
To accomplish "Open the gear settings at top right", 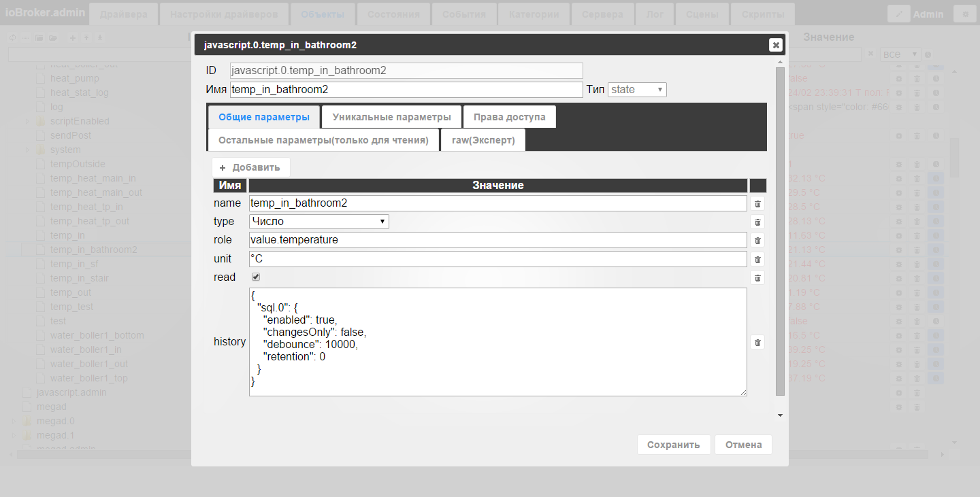I will [x=965, y=14].
